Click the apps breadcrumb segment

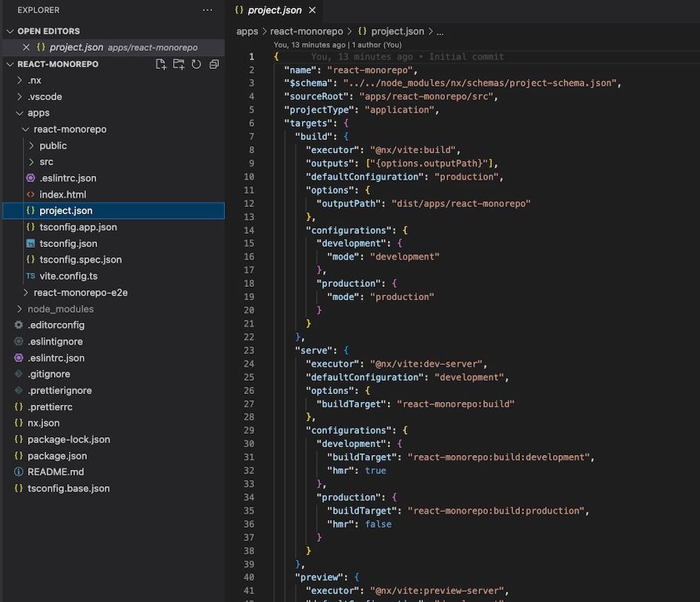pyautogui.click(x=247, y=31)
